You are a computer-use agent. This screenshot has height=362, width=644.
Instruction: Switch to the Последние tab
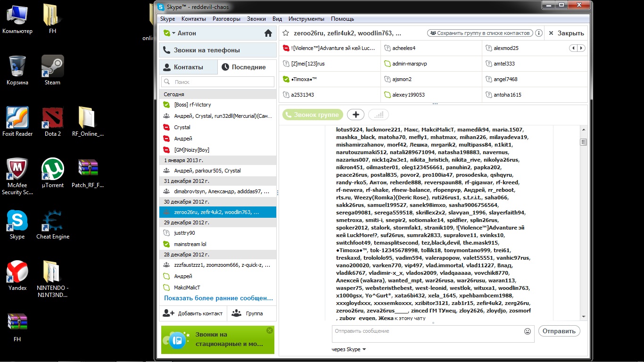(247, 67)
